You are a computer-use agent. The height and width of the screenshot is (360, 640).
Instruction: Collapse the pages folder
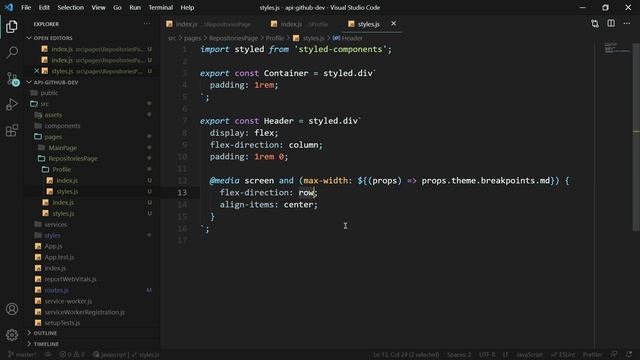[x=53, y=137]
